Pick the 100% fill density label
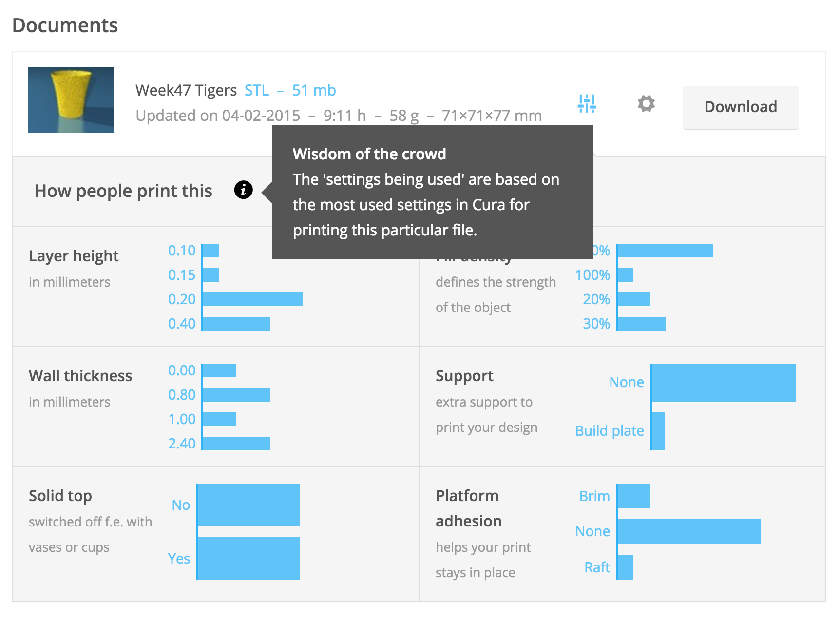840x623 pixels. pos(592,275)
